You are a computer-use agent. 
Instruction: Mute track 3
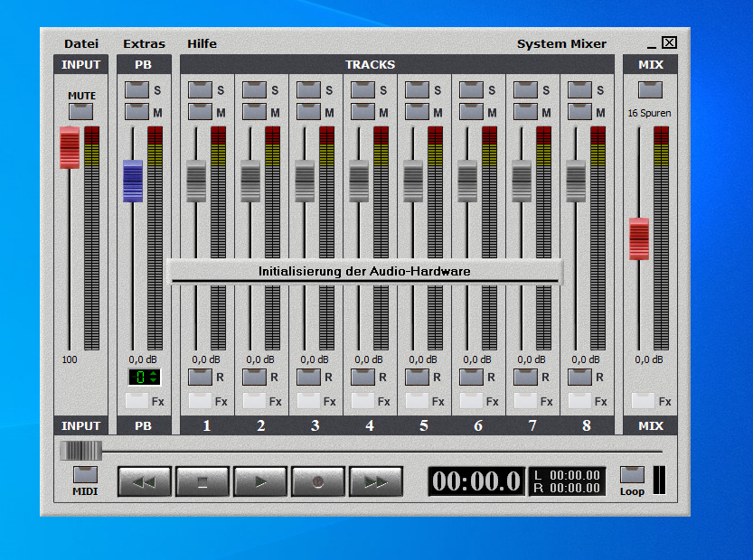point(307,111)
